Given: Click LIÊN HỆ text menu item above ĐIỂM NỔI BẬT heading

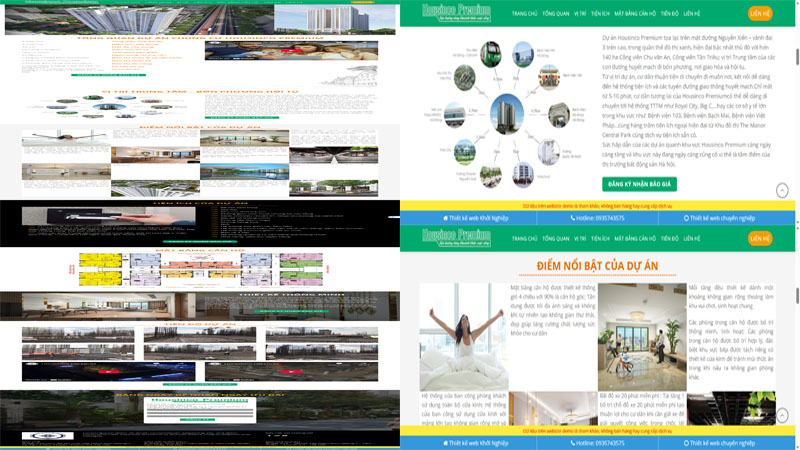Looking at the screenshot, I should pyautogui.click(x=692, y=239).
